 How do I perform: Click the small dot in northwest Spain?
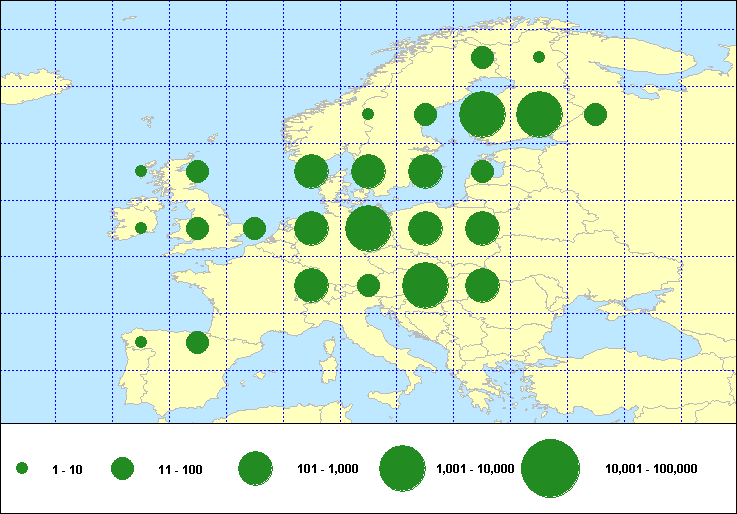click(141, 342)
